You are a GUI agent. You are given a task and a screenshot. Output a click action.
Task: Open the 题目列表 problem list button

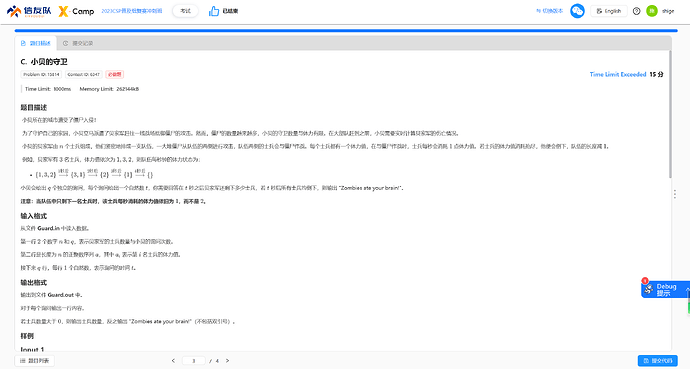35,361
